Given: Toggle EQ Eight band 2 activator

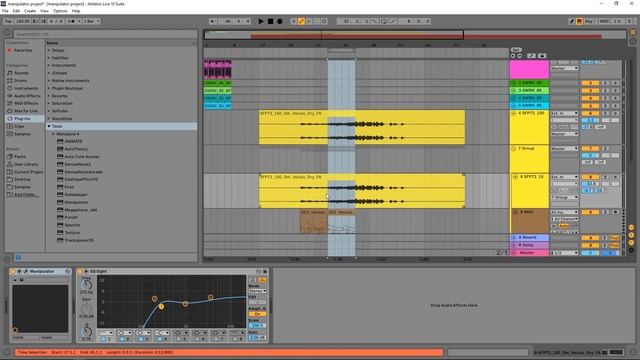Looking at the screenshot, I should (x=122, y=339).
